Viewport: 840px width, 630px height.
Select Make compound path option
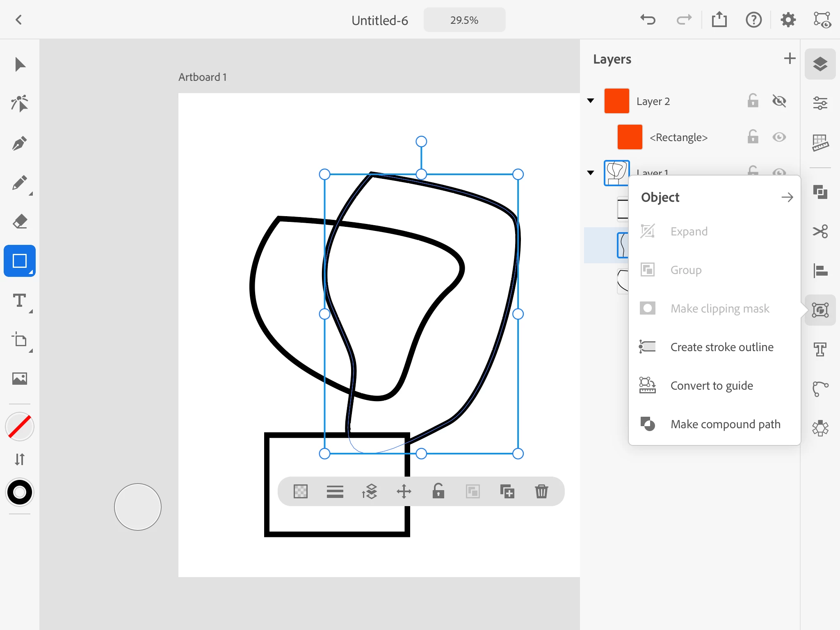pyautogui.click(x=725, y=424)
